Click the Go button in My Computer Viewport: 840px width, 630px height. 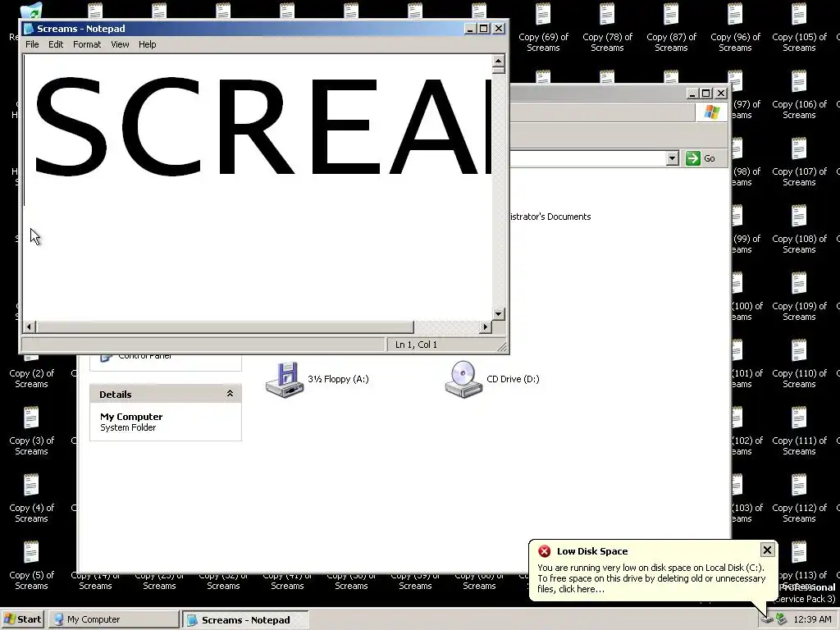(x=701, y=158)
